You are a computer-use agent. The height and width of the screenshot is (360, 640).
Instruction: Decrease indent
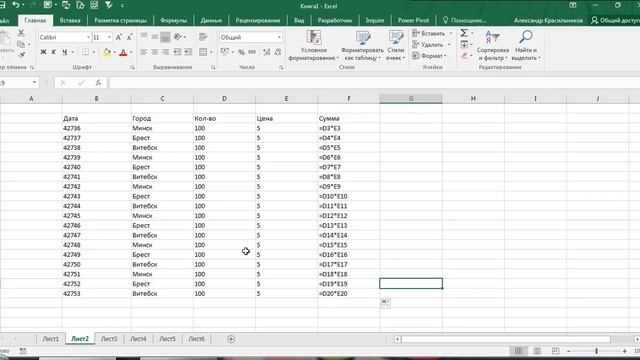click(x=178, y=52)
